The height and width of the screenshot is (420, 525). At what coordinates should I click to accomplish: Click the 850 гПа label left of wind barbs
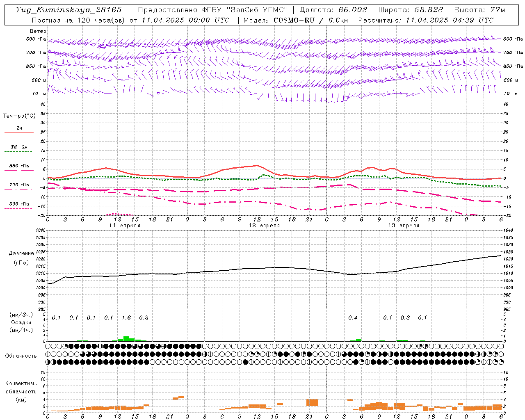point(36,66)
